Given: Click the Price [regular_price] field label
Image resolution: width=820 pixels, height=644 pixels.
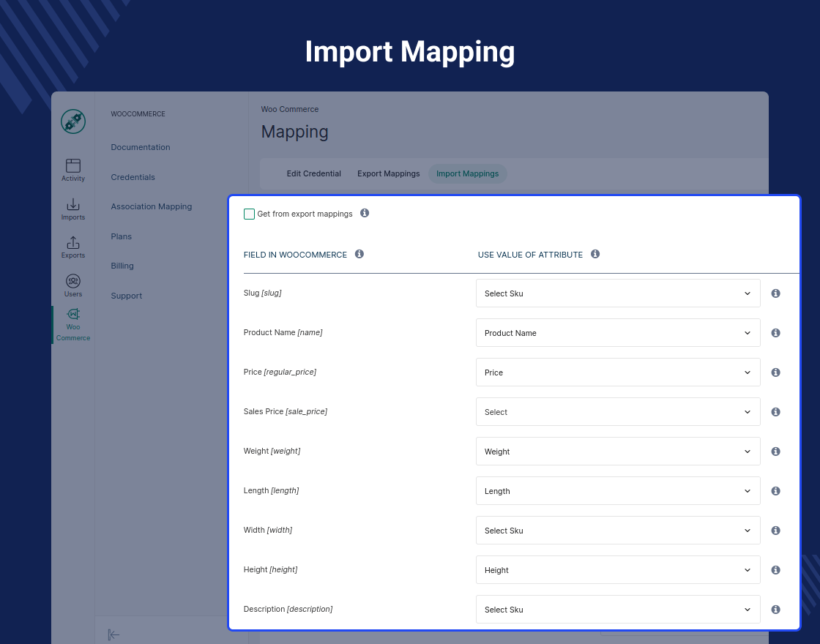Looking at the screenshot, I should click(280, 372).
